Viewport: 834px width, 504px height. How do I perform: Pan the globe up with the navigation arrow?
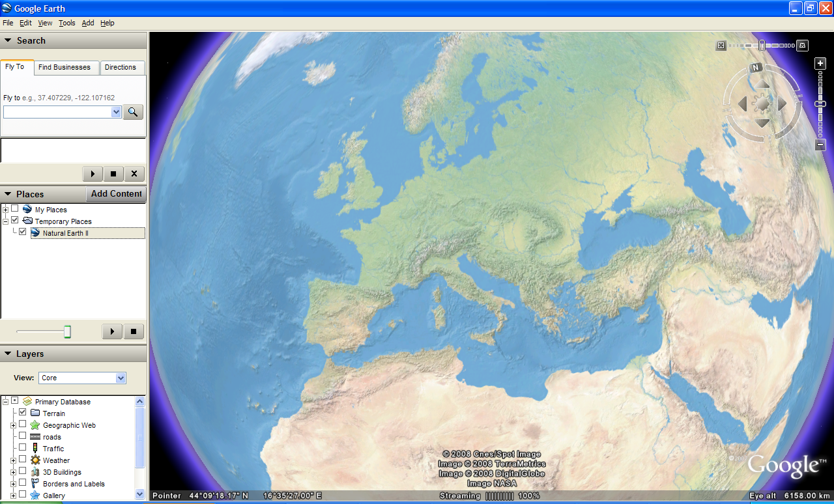762,85
